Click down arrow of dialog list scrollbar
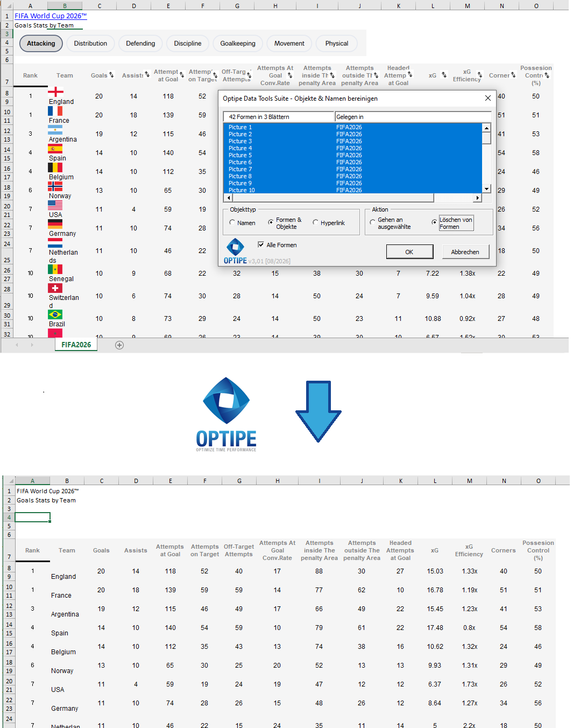Screen dimensions: 573x728 click(486, 189)
